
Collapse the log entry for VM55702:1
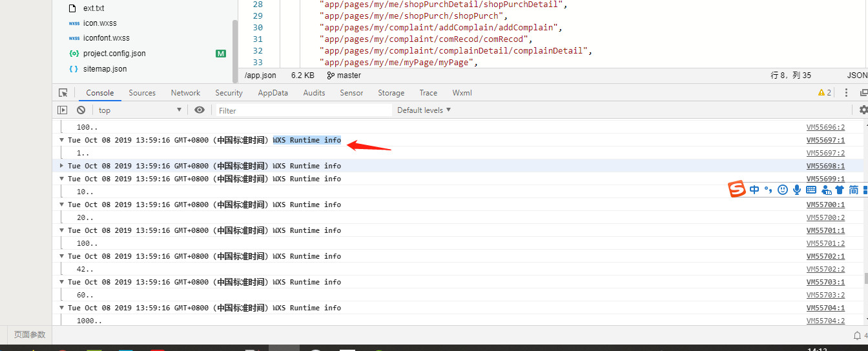point(62,256)
